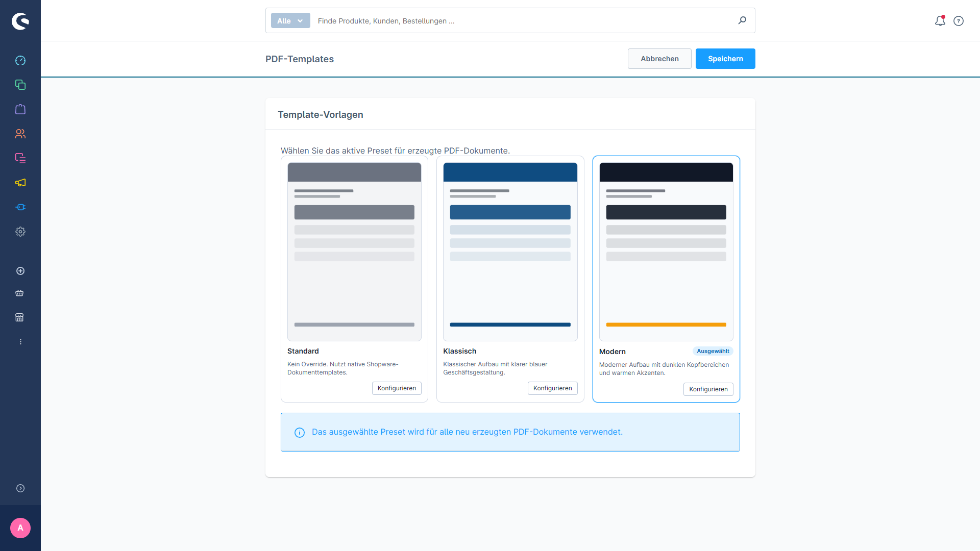Open Extensions with the plug icon

point(20,207)
